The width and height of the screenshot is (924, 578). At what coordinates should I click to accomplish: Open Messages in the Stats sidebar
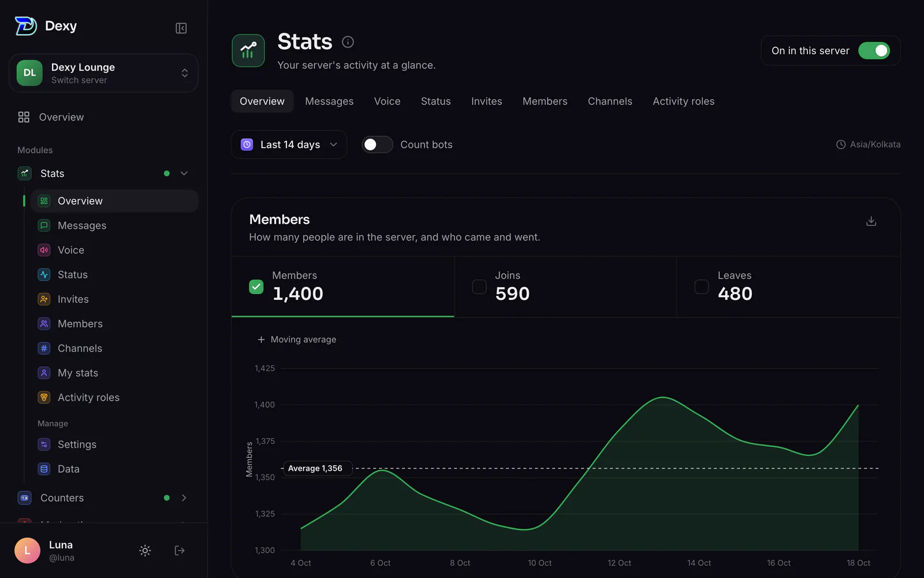[x=114, y=225]
